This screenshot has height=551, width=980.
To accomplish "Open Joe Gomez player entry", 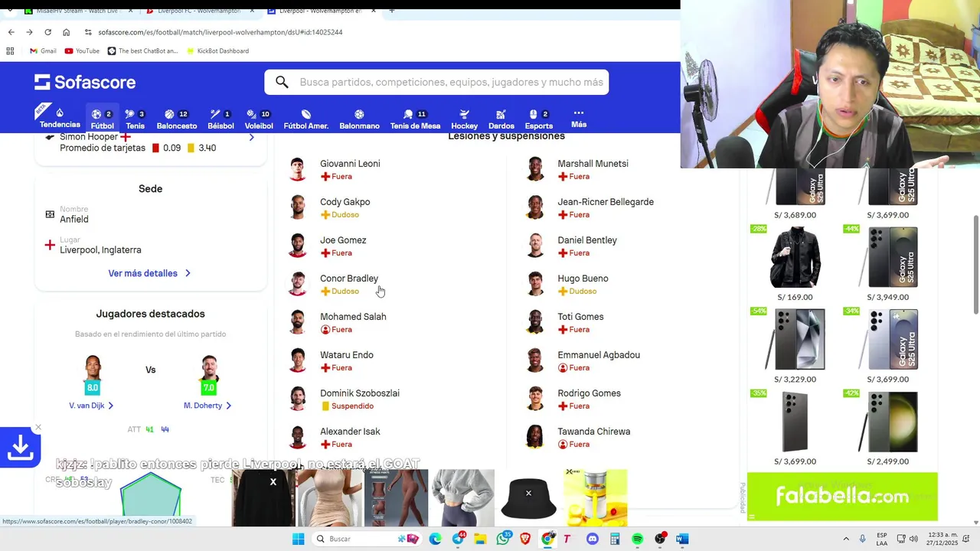I will tap(343, 240).
